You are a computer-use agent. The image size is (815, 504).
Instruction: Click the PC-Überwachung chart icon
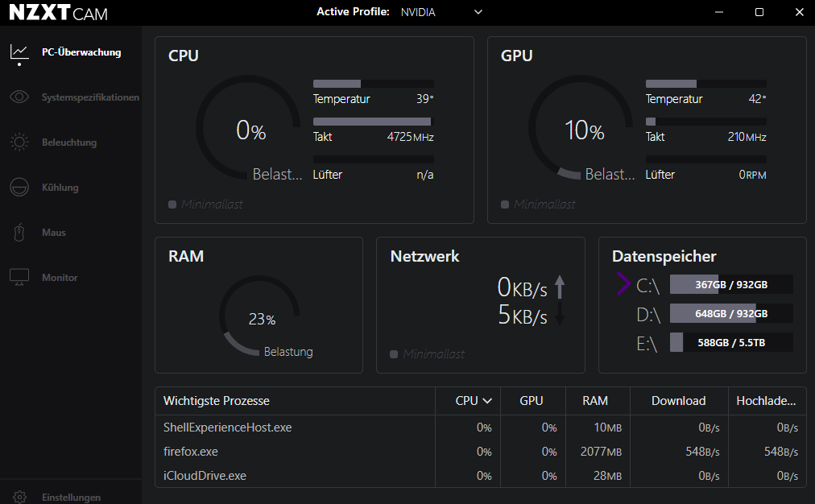[x=19, y=52]
